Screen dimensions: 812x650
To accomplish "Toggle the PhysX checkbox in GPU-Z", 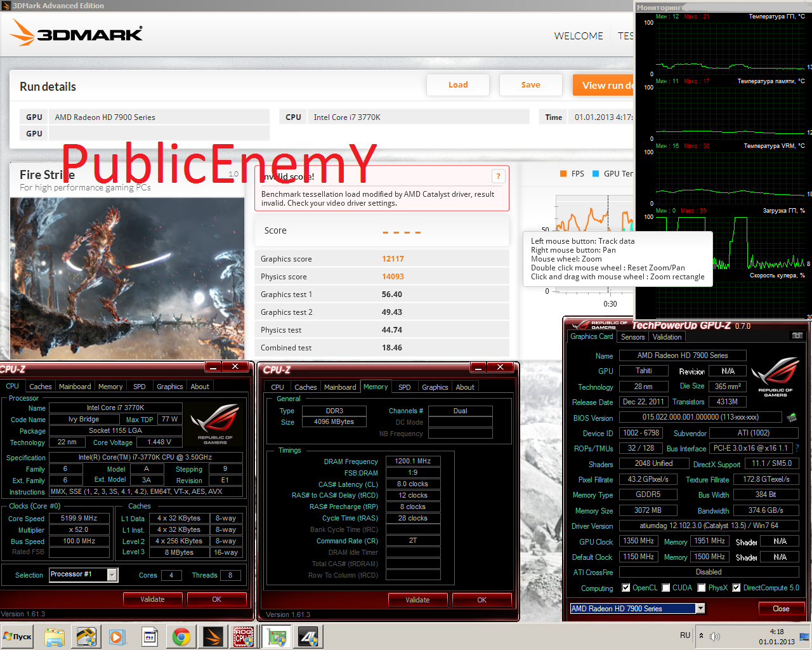I will point(702,588).
